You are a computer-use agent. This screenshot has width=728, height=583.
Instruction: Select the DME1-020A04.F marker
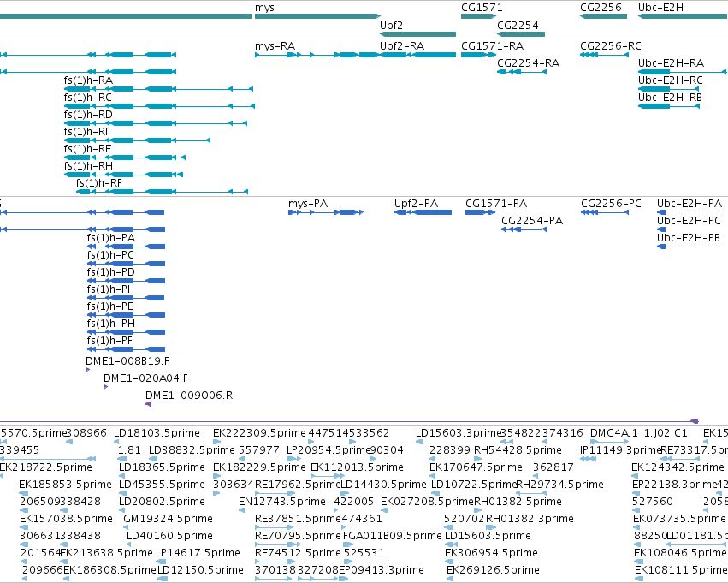[106, 387]
